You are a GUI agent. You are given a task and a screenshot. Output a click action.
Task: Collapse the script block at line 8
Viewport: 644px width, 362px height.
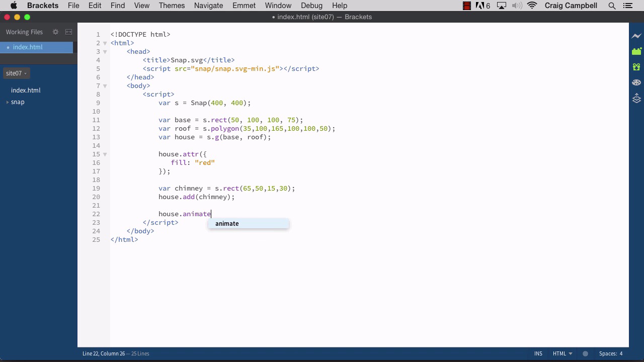(x=105, y=95)
